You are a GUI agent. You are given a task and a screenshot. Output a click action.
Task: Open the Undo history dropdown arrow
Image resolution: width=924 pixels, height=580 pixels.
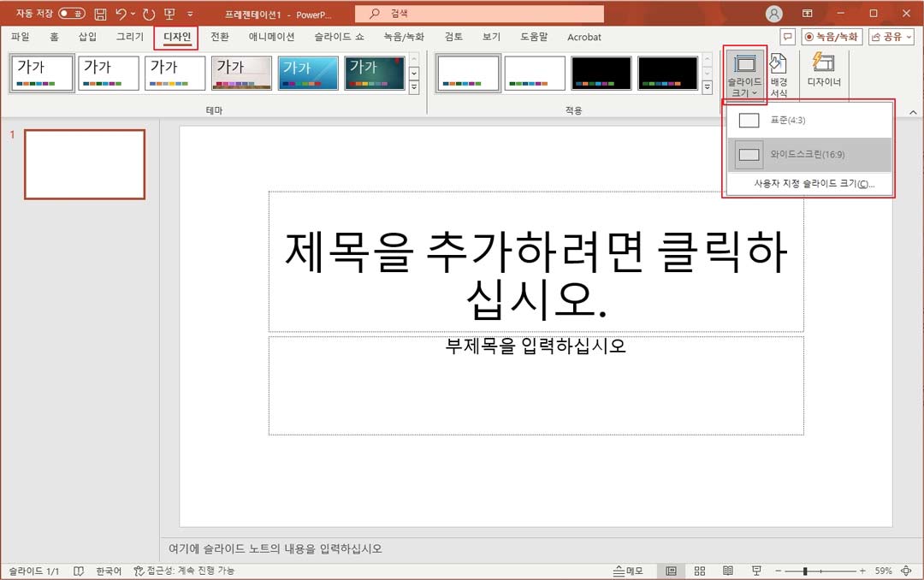pos(133,14)
